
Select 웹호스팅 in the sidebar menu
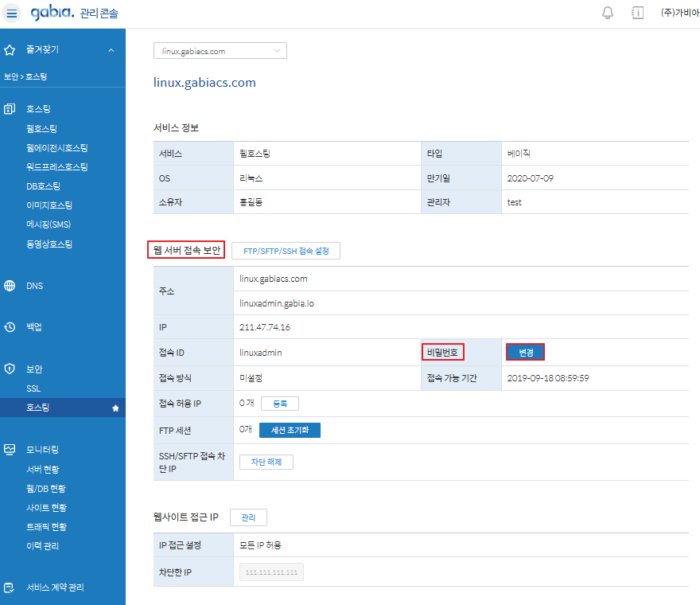pyautogui.click(x=41, y=128)
